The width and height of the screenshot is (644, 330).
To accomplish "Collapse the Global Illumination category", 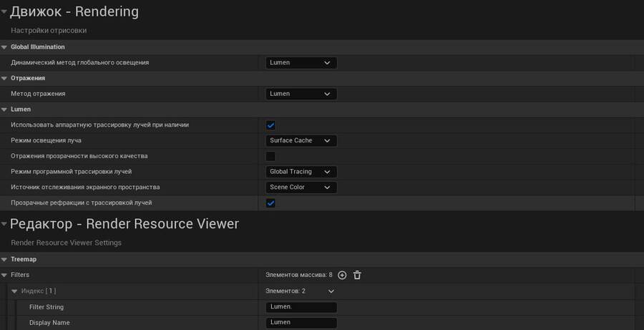I will coord(4,47).
